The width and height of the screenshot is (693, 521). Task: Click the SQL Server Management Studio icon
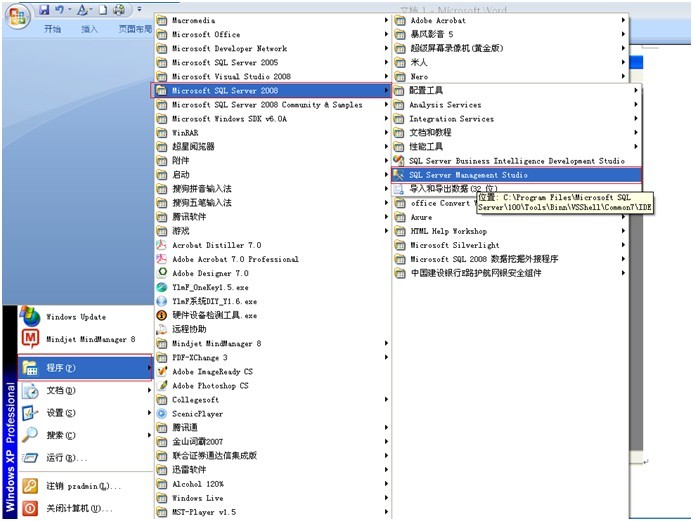399,175
